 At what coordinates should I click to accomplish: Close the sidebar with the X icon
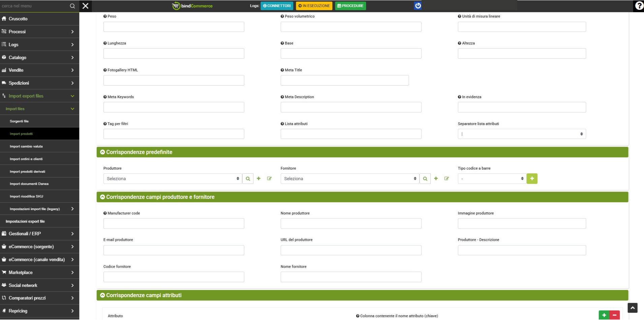[x=86, y=6]
